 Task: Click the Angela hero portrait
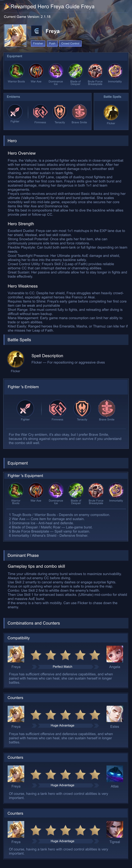pyautogui.click(x=114, y=654)
